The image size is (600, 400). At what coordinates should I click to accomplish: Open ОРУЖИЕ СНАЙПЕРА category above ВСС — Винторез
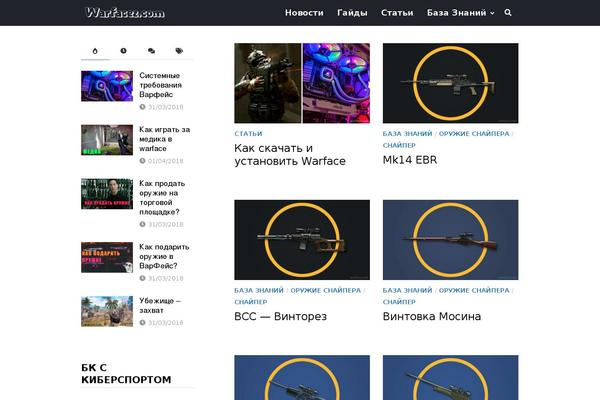(x=326, y=290)
